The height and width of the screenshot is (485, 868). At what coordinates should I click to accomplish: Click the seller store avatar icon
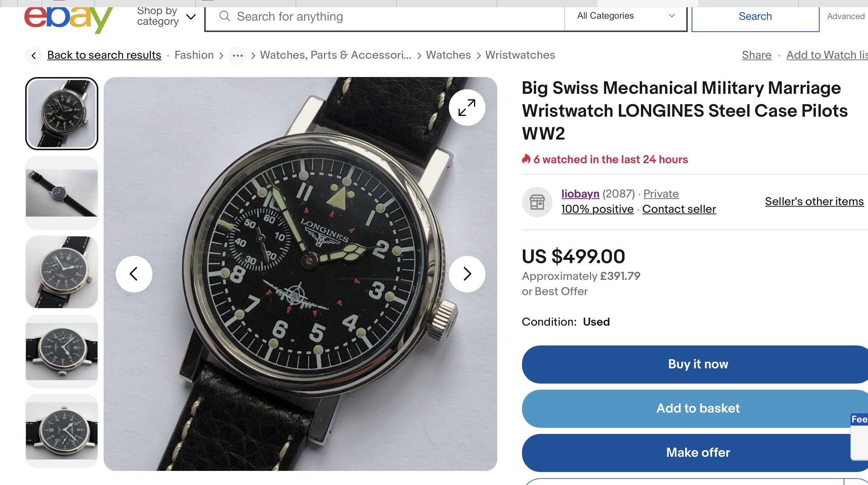coord(537,202)
